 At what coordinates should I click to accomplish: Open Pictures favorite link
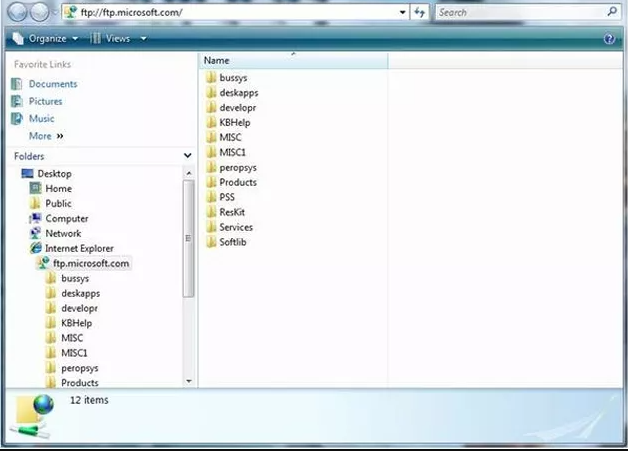(45, 101)
